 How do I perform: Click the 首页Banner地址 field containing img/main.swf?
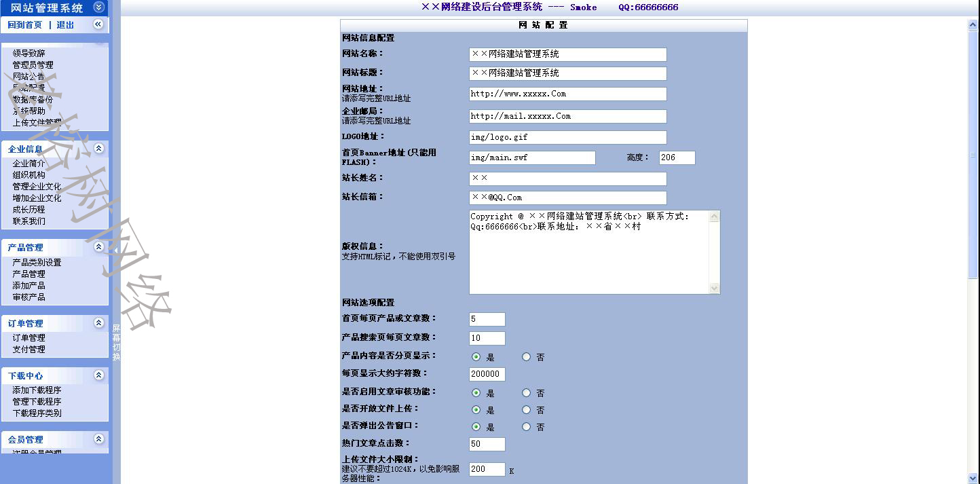click(x=532, y=157)
